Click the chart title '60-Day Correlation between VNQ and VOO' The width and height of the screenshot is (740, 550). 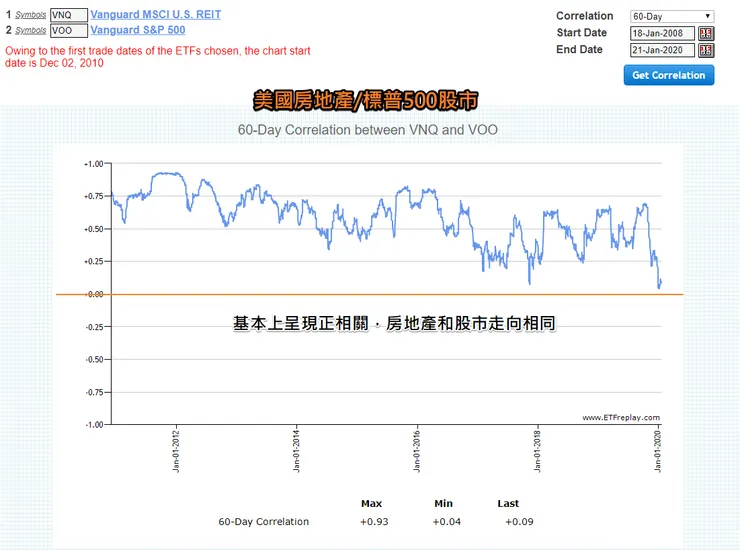[368, 130]
